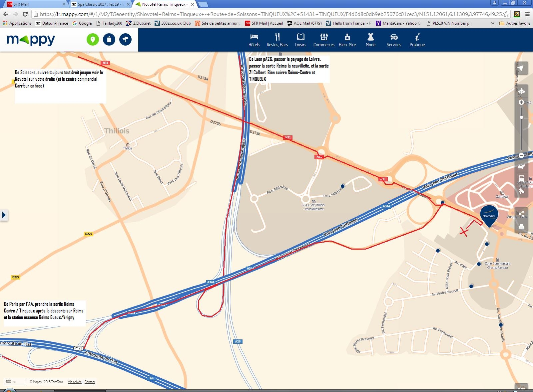Select the green location pin search button
533x392 pixels.
point(93,40)
